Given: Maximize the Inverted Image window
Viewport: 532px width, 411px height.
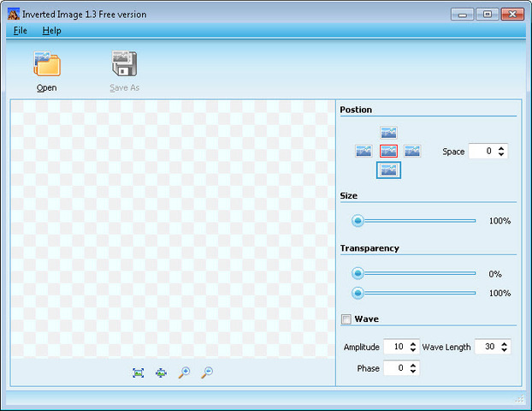Looking at the screenshot, I should (488, 15).
